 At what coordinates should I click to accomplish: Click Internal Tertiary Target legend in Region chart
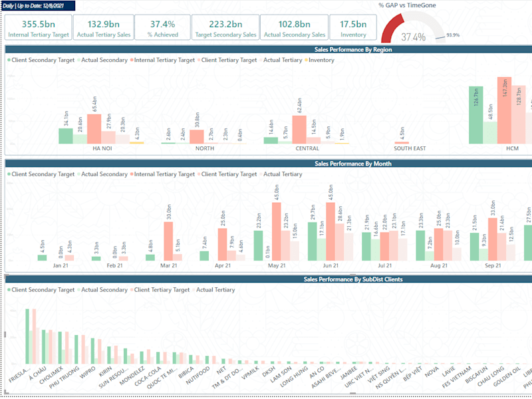point(162,60)
